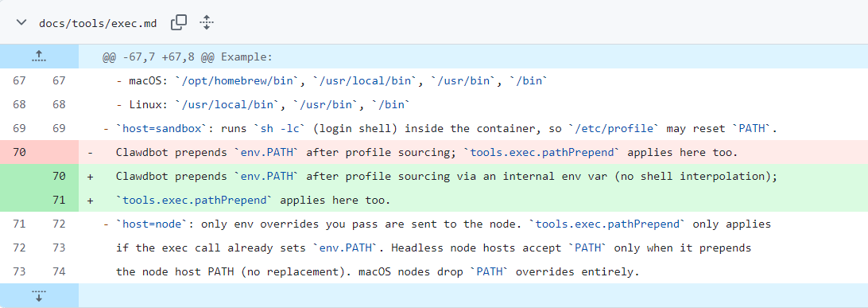Select the plus marker on added line 70

tap(91, 176)
